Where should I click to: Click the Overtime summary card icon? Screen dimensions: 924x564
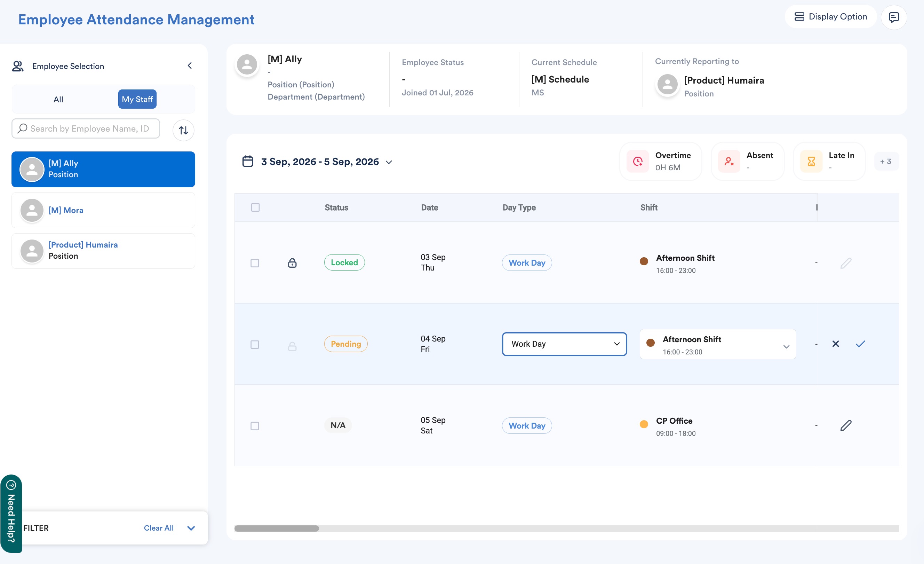tap(637, 161)
